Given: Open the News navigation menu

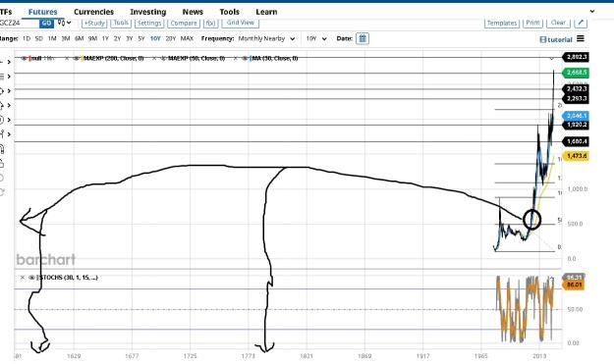Looking at the screenshot, I should (x=193, y=12).
